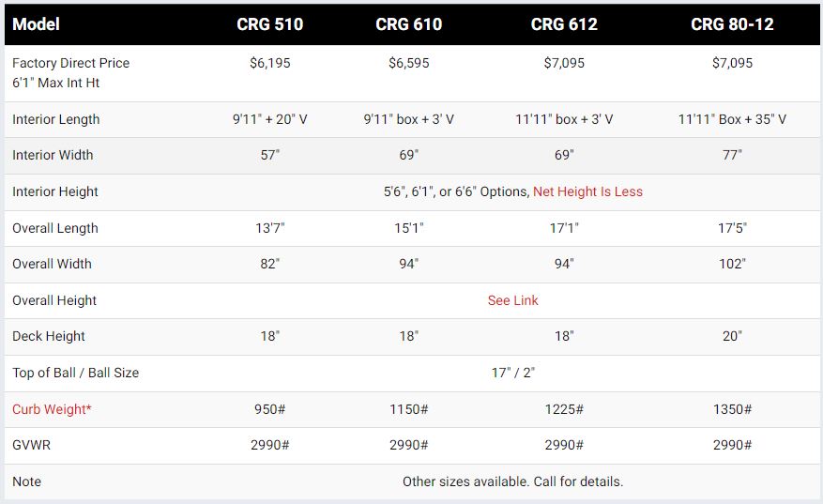823x504 pixels.
Task: Click the 77" interior width value
Action: tap(732, 155)
